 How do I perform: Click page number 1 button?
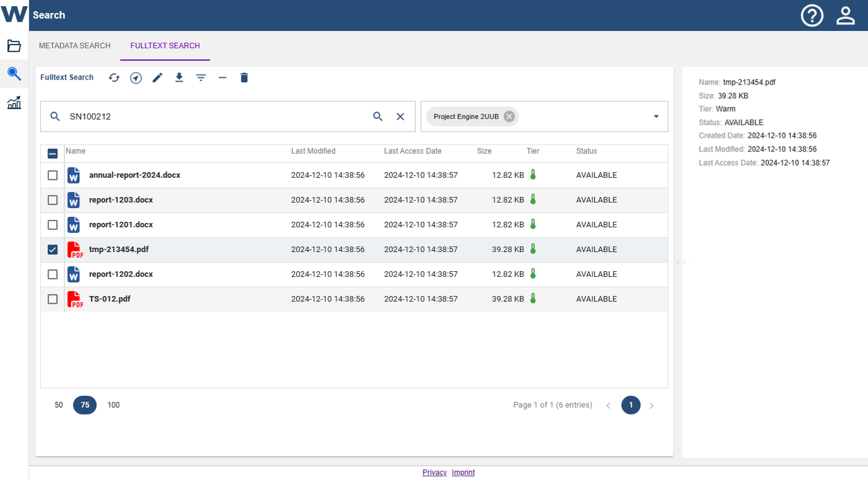tap(631, 405)
